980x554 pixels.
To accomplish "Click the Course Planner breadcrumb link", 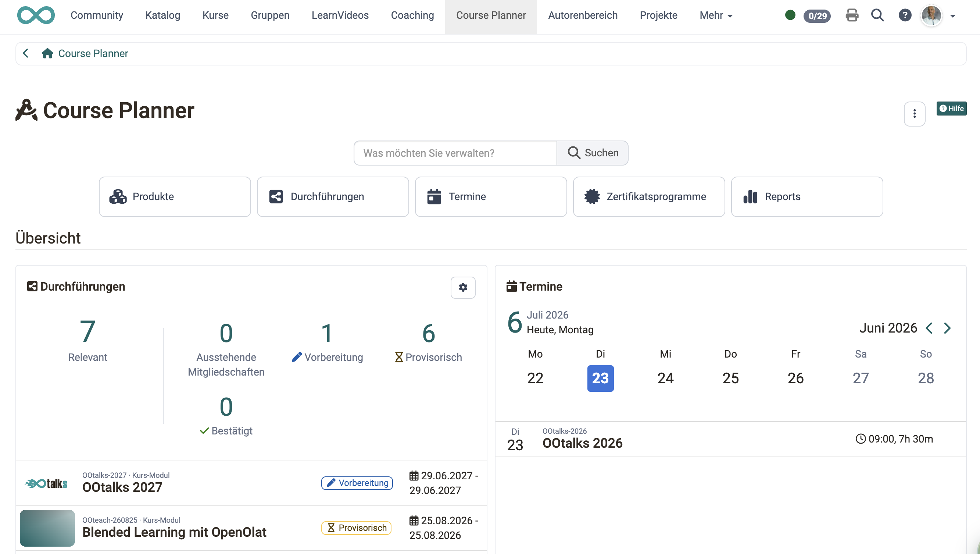I will [x=93, y=53].
